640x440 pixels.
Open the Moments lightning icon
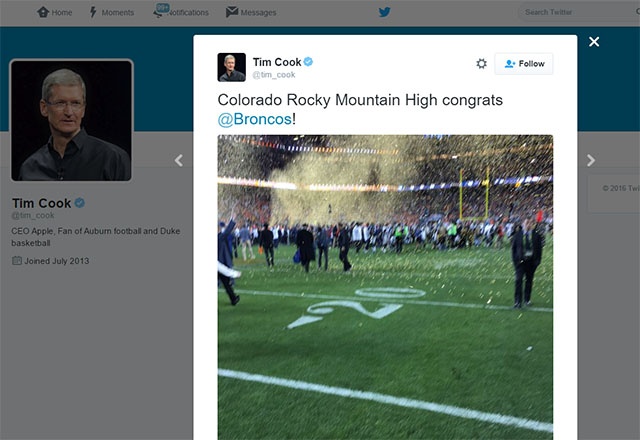click(94, 12)
